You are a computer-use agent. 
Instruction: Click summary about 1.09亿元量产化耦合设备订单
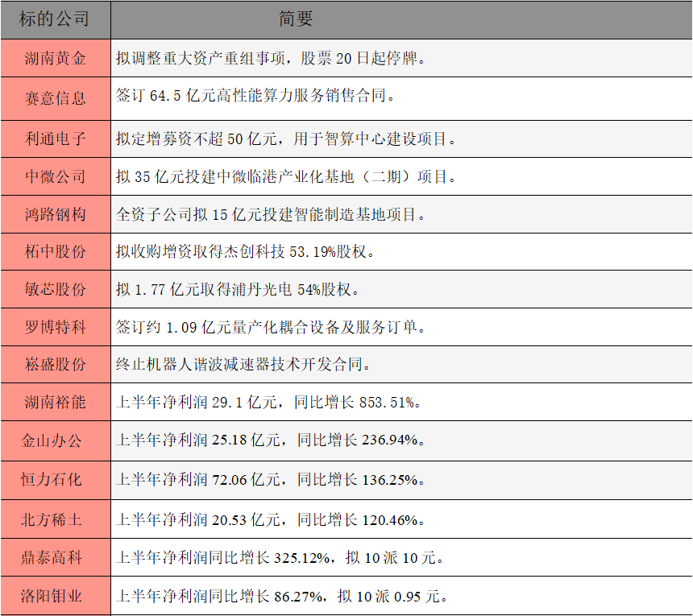coord(401,327)
